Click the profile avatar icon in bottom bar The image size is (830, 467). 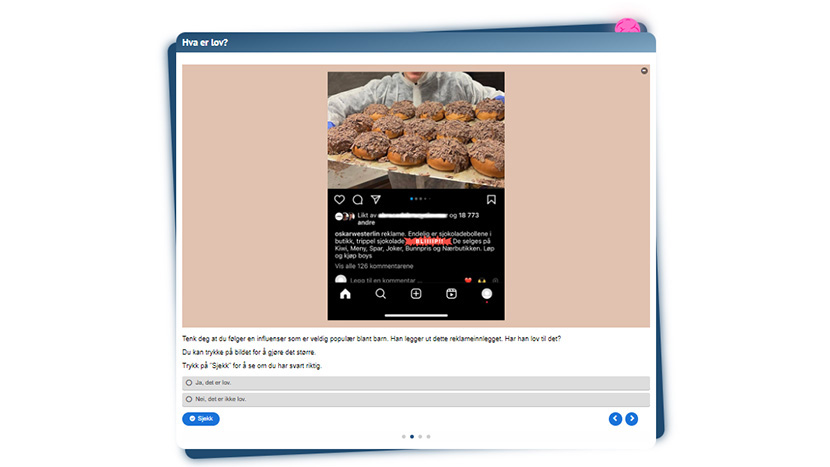click(x=487, y=294)
